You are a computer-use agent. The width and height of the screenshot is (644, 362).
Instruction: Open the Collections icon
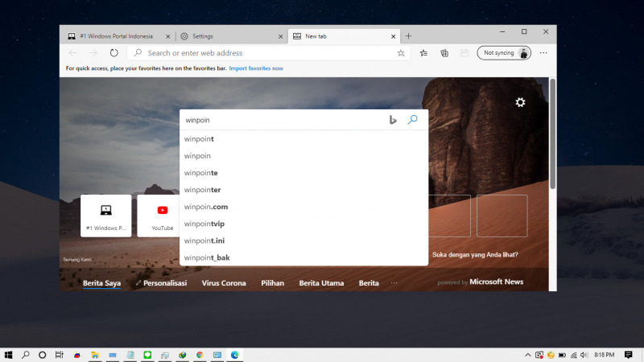(444, 53)
